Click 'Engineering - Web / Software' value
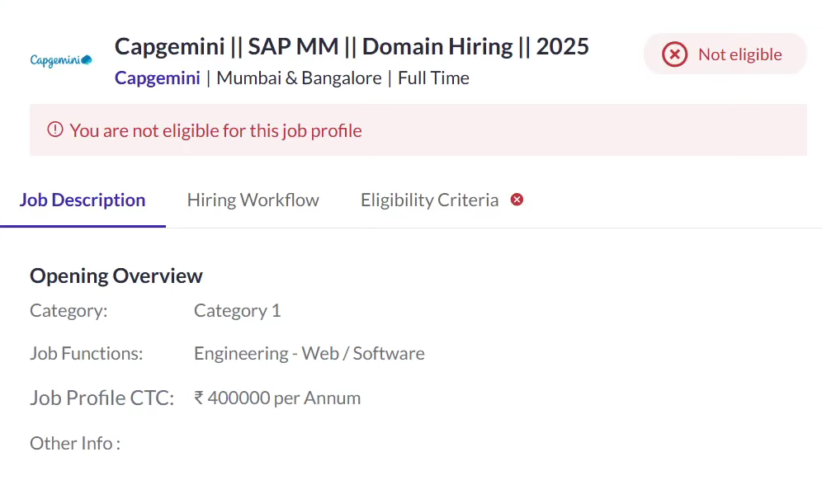Image resolution: width=822 pixels, height=504 pixels. point(309,354)
